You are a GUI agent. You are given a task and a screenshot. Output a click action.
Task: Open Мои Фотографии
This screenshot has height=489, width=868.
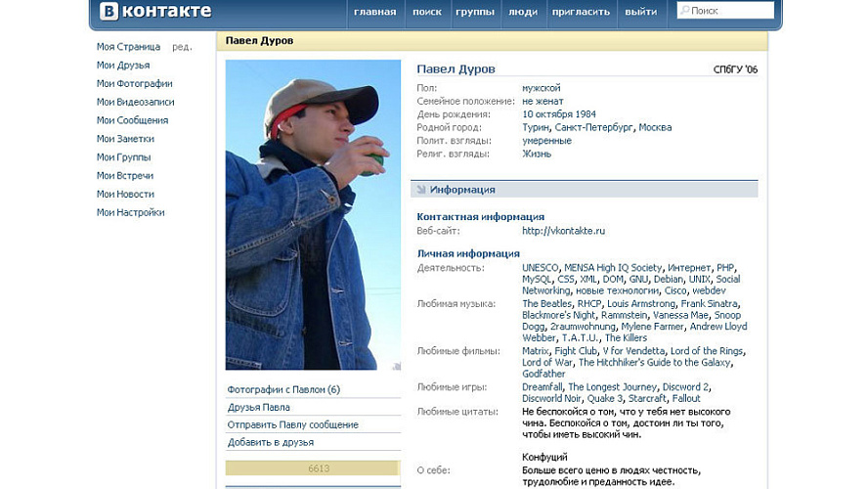tap(135, 84)
